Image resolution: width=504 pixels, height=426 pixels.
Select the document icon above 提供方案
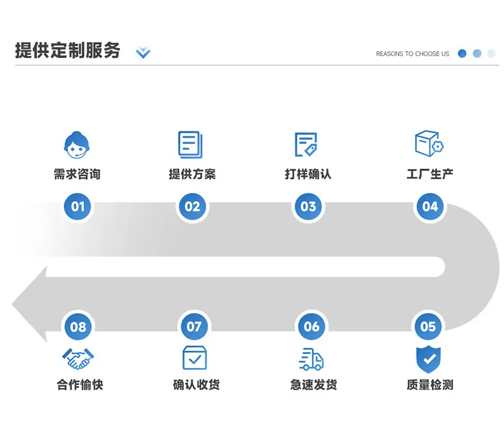pyautogui.click(x=190, y=145)
